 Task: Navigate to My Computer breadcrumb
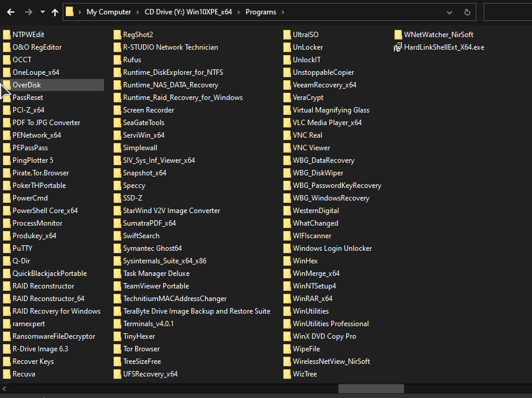pos(109,12)
